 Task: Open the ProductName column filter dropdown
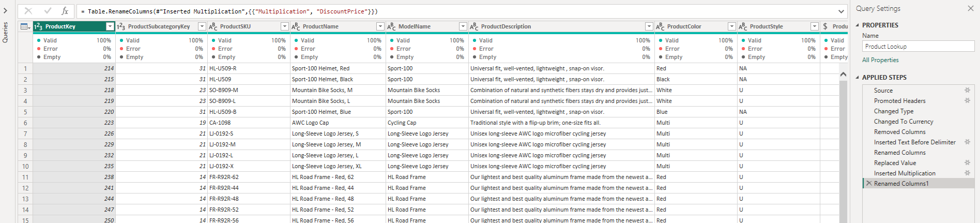pyautogui.click(x=380, y=26)
